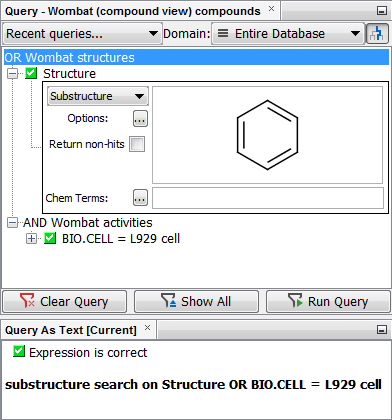Click the hamburger icon in Domain selector
This screenshot has width=392, height=420.
click(x=223, y=33)
